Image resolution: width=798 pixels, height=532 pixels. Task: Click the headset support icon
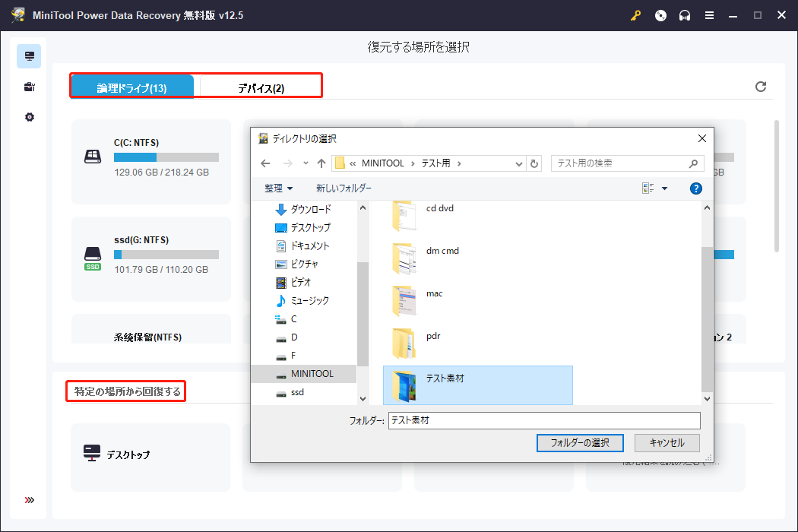point(685,15)
